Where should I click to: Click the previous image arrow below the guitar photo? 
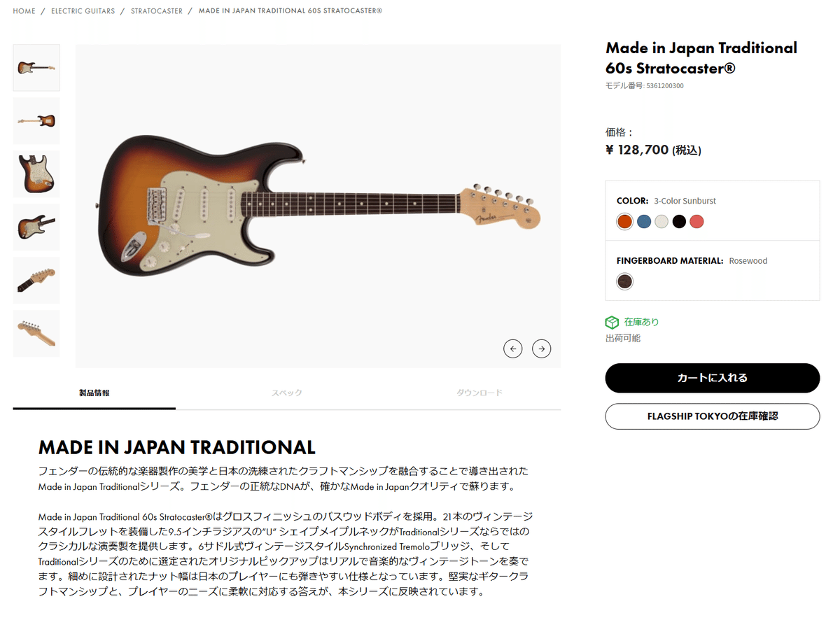pos(513,348)
